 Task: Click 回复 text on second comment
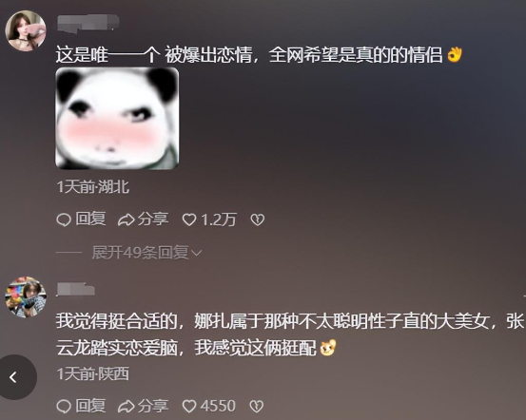click(x=90, y=406)
